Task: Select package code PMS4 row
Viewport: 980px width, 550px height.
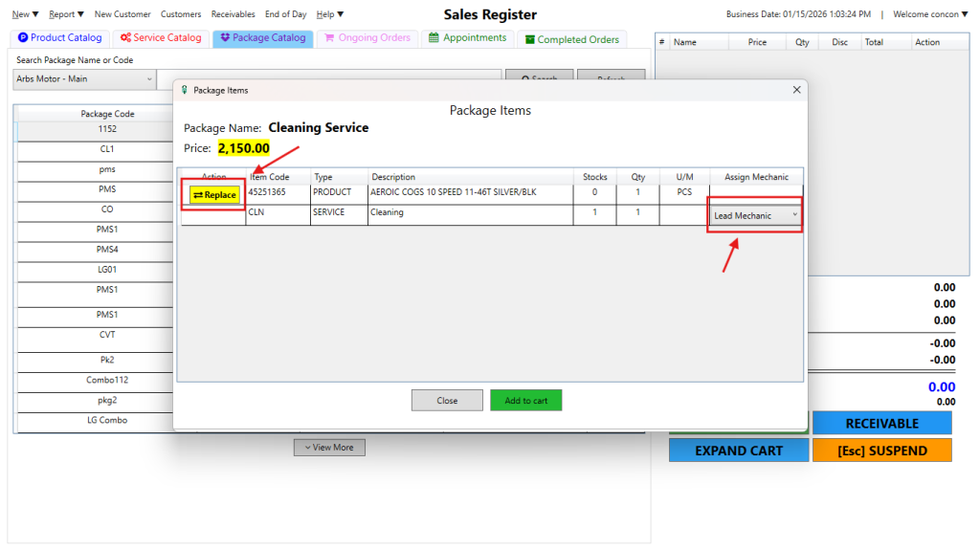Action: pyautogui.click(x=107, y=250)
